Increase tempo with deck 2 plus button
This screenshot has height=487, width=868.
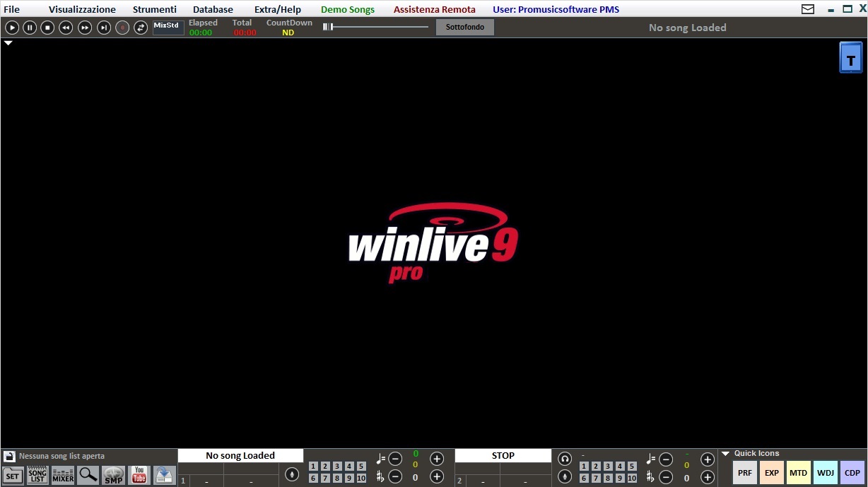coord(708,459)
